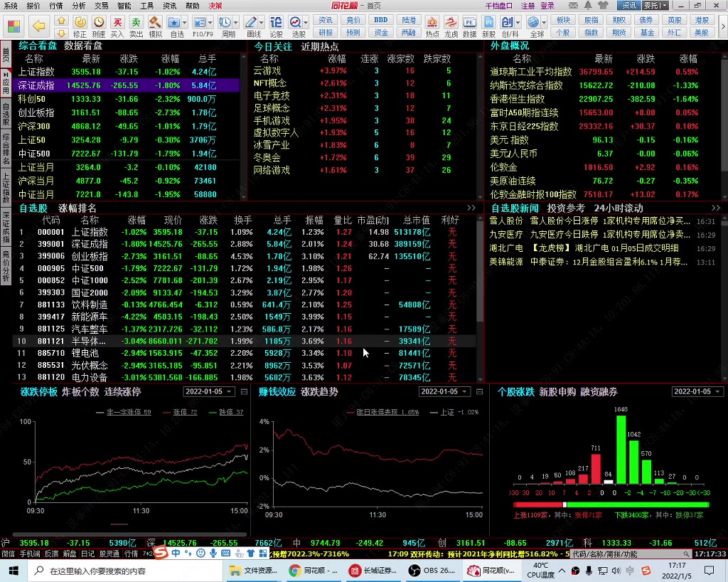Open the 分析 menu

coord(78,6)
